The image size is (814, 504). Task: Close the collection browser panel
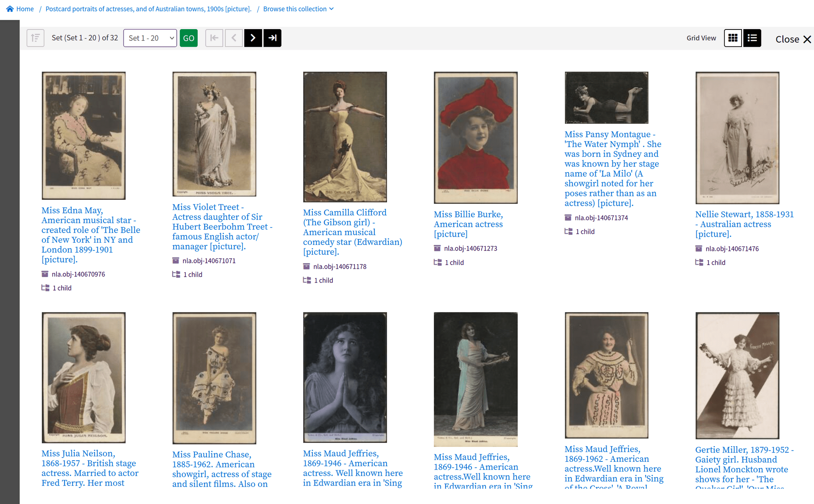point(793,39)
